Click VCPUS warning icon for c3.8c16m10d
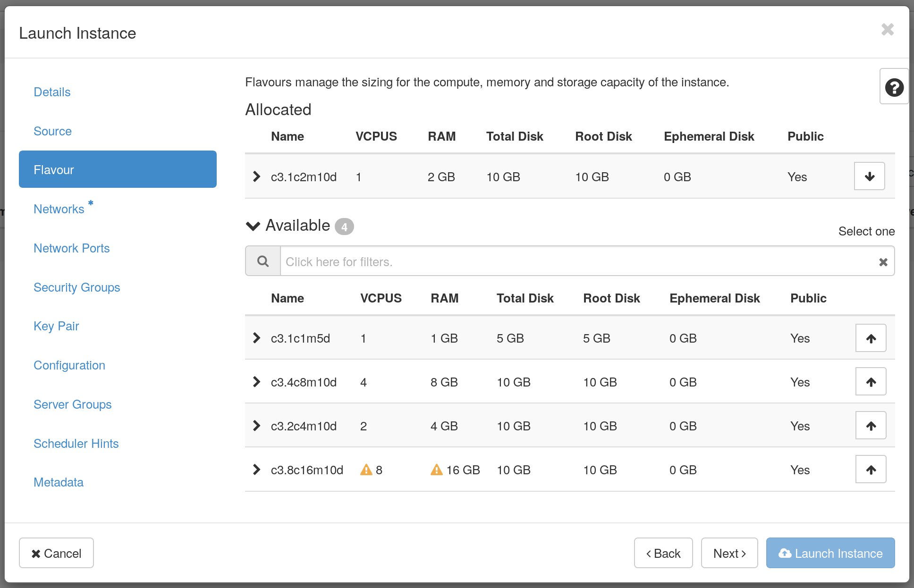 click(366, 470)
